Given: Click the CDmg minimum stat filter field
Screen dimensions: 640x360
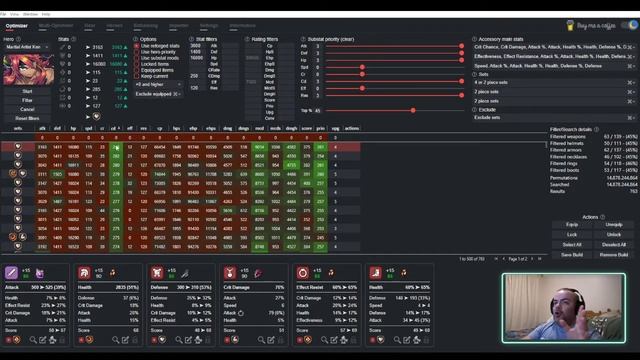Looking at the screenshot, I should coord(198,76).
